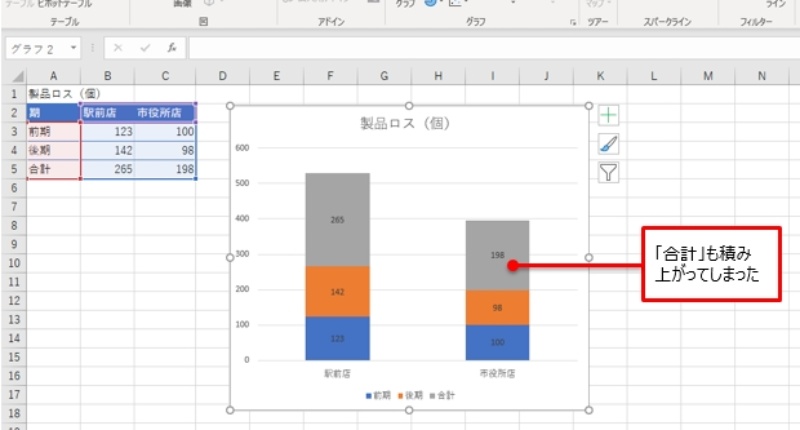Open the Chart Styles brush button

(x=608, y=144)
